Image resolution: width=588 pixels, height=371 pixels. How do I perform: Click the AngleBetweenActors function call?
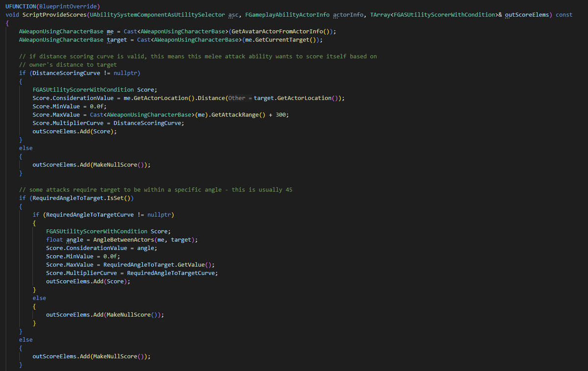[x=123, y=240]
